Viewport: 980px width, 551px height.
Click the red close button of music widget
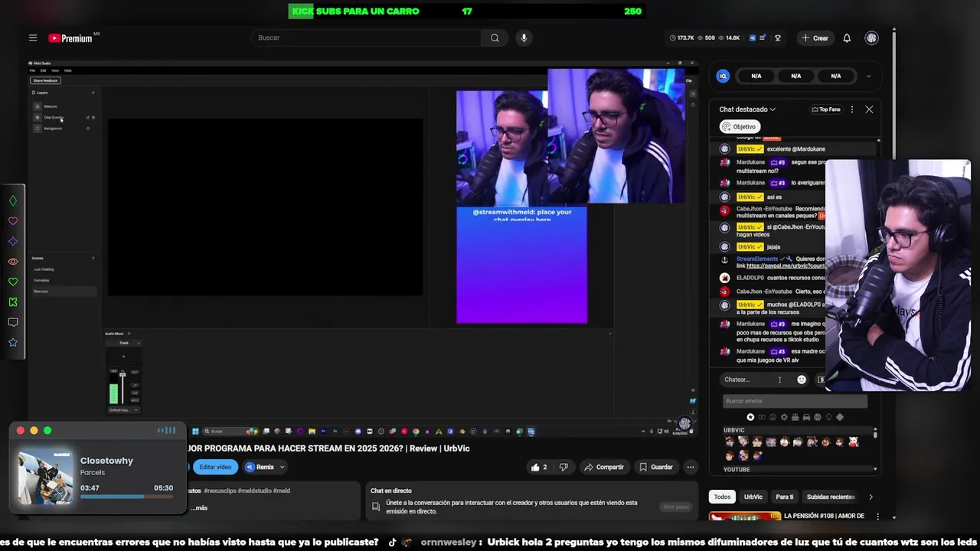(x=21, y=431)
